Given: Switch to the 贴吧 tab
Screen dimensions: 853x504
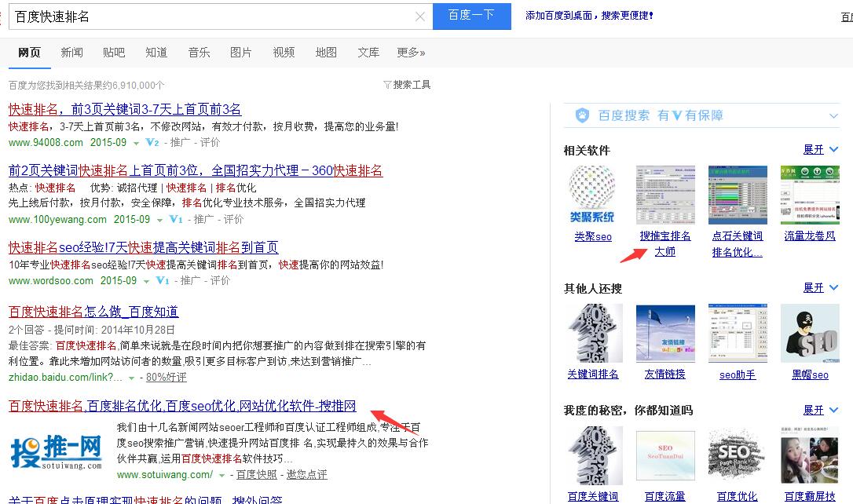Looking at the screenshot, I should coord(114,52).
